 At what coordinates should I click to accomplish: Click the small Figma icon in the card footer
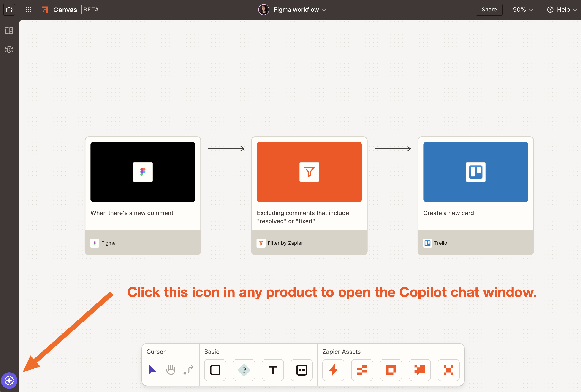click(95, 243)
